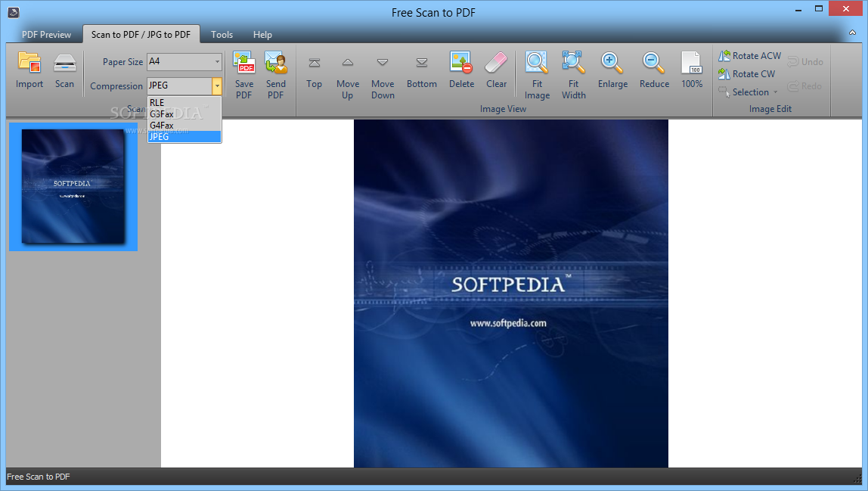The height and width of the screenshot is (491, 868).
Task: Select G3Fax compression option
Action: [x=184, y=114]
